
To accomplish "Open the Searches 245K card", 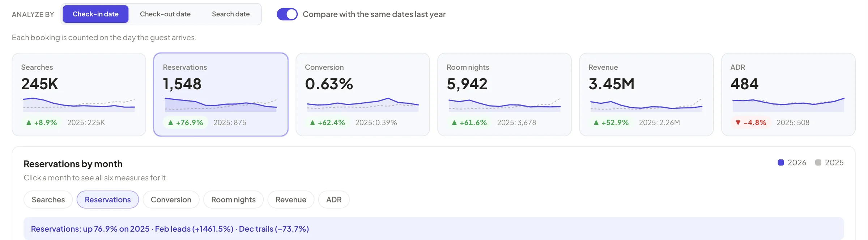I will tap(79, 95).
